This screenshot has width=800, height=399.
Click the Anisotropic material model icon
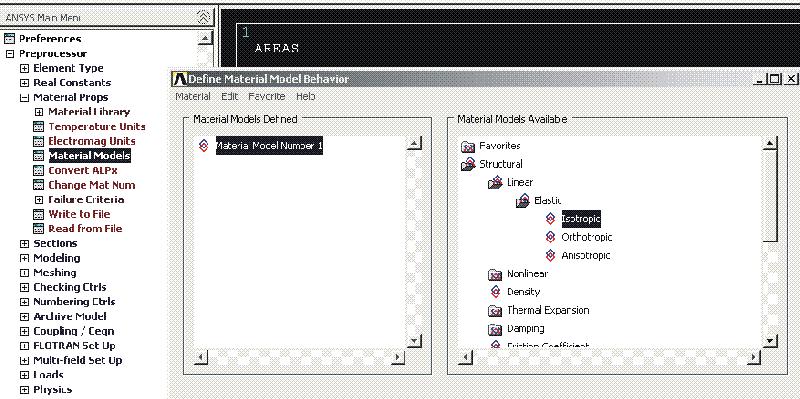[550, 256]
